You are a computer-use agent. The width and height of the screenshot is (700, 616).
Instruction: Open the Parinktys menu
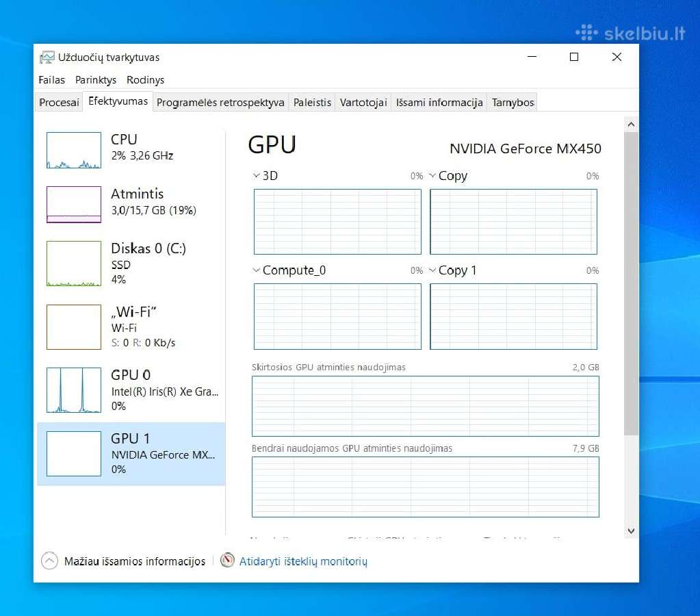point(96,80)
